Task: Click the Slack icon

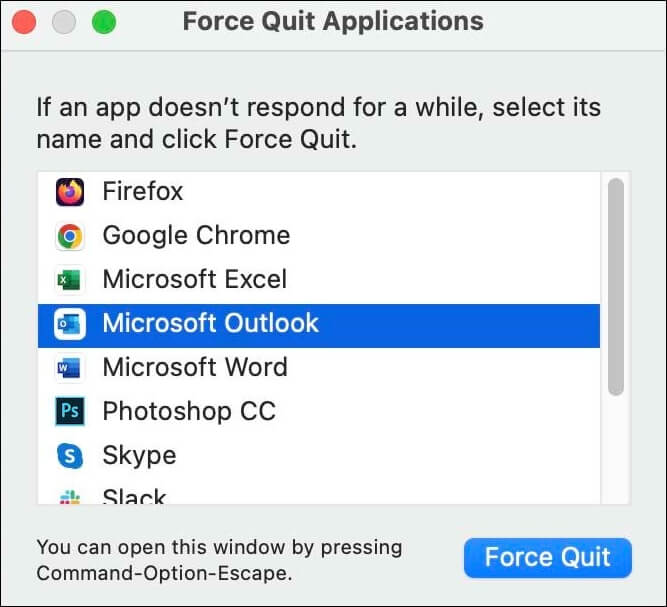Action: [69, 496]
